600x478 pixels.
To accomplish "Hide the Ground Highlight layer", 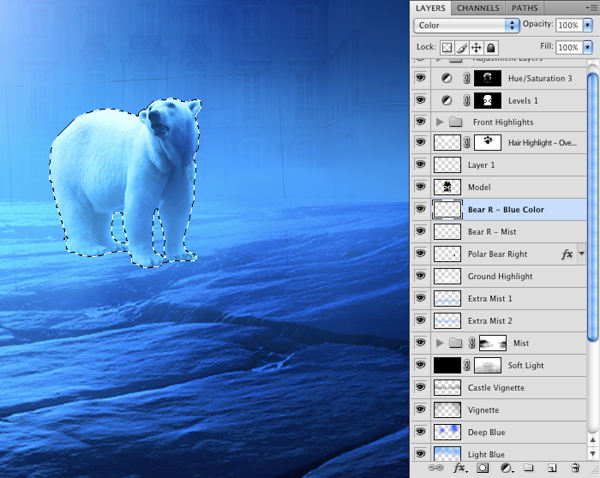I will 421,276.
